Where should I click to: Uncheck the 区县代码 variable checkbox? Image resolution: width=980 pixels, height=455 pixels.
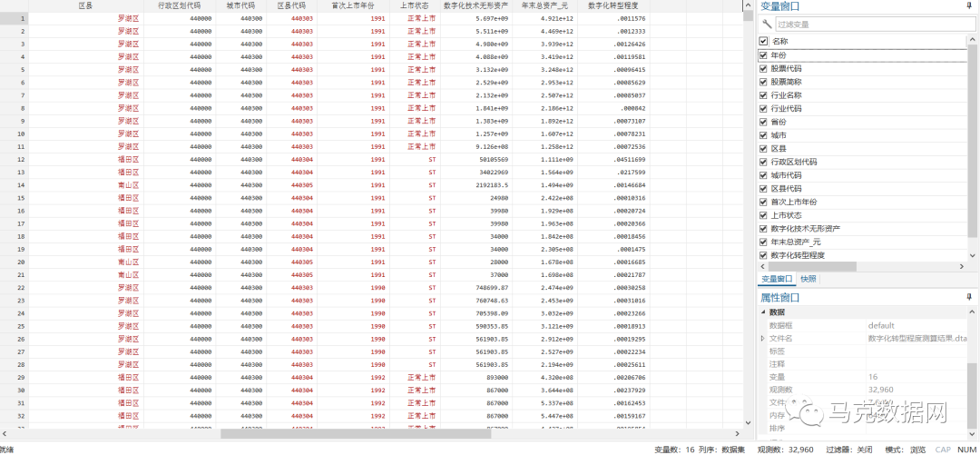click(763, 189)
